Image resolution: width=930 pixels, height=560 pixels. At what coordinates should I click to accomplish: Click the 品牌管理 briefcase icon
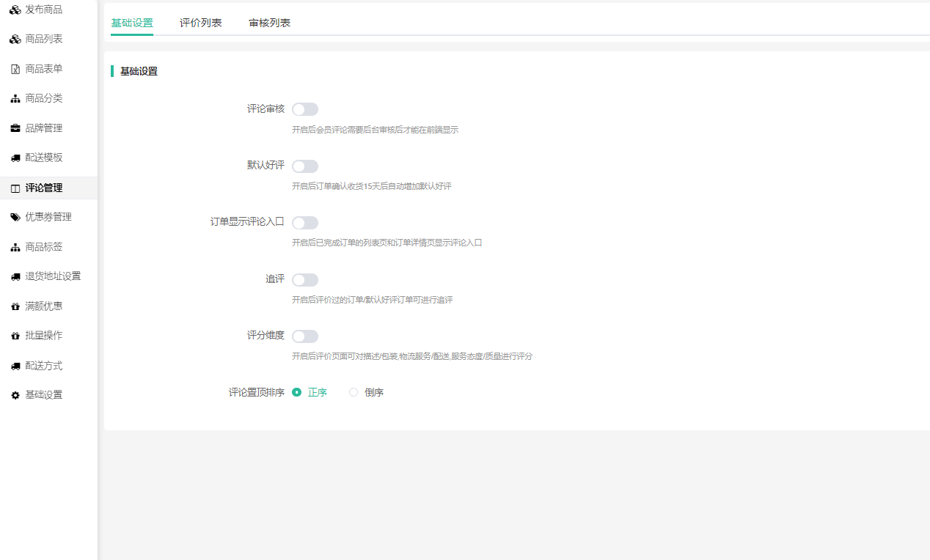(x=15, y=128)
